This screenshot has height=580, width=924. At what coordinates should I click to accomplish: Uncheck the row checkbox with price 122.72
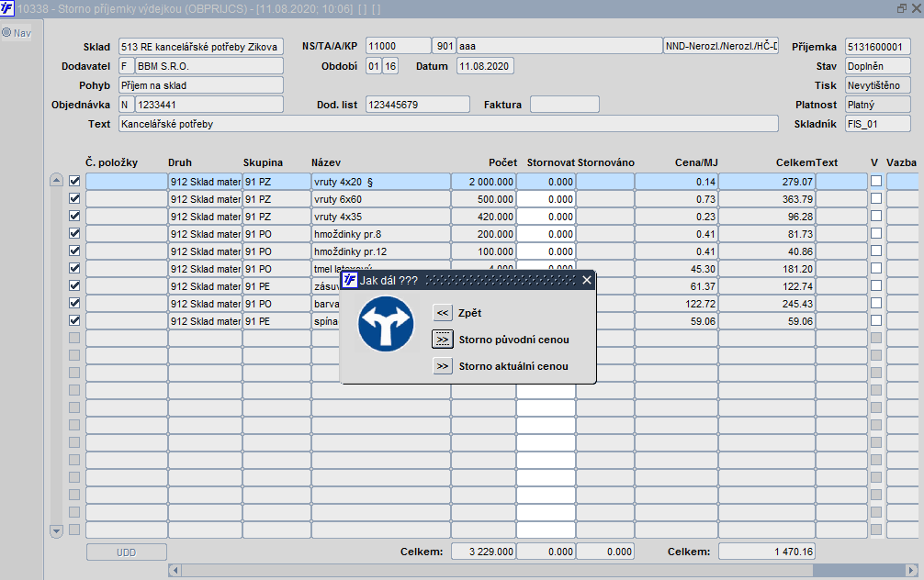click(74, 303)
